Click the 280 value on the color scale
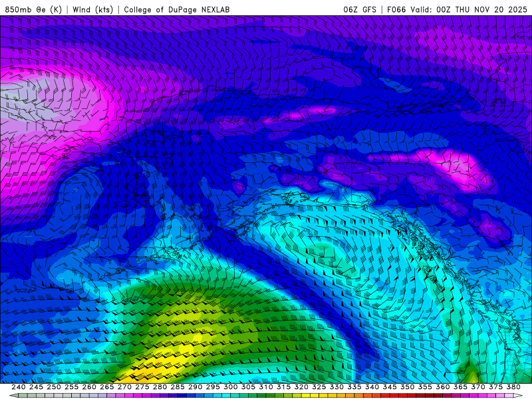Image resolution: width=532 pixels, height=399 pixels. coord(160,387)
